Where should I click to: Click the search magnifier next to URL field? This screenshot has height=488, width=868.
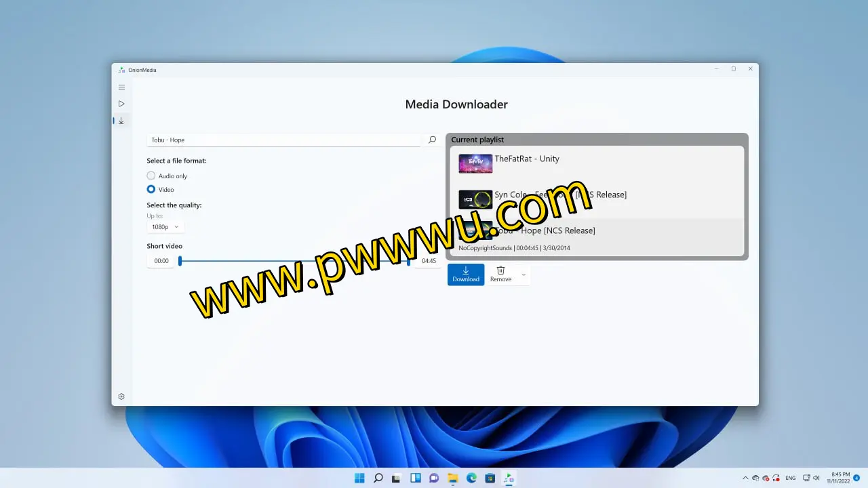tap(432, 140)
